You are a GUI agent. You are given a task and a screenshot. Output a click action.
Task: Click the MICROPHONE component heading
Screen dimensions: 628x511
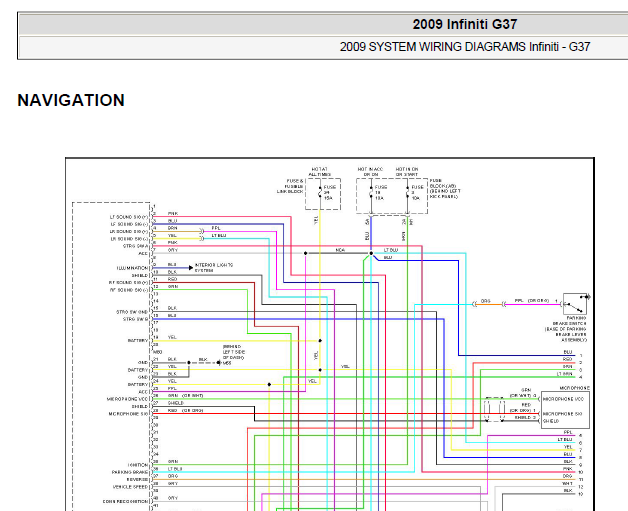tap(574, 388)
